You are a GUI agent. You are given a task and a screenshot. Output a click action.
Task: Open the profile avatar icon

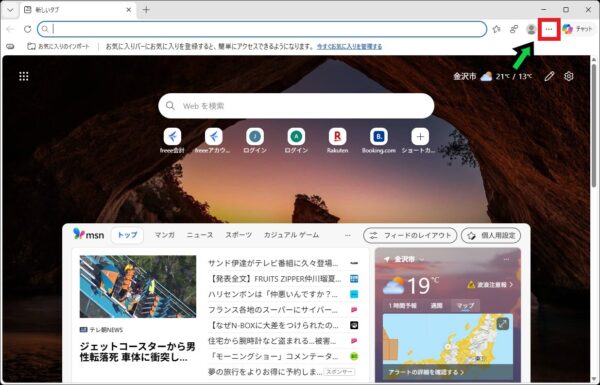tap(531, 29)
